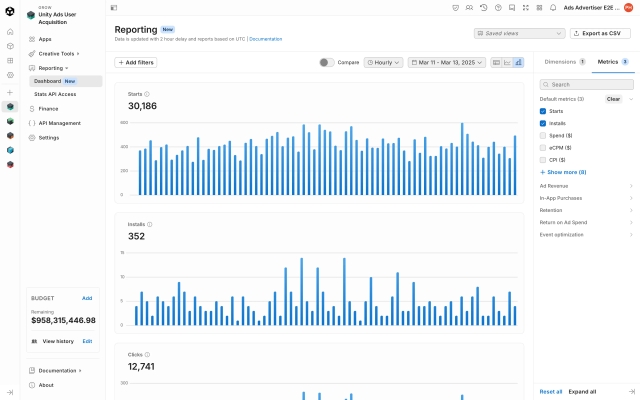
Task: Open the Hourly granularity dropdown
Action: (383, 62)
